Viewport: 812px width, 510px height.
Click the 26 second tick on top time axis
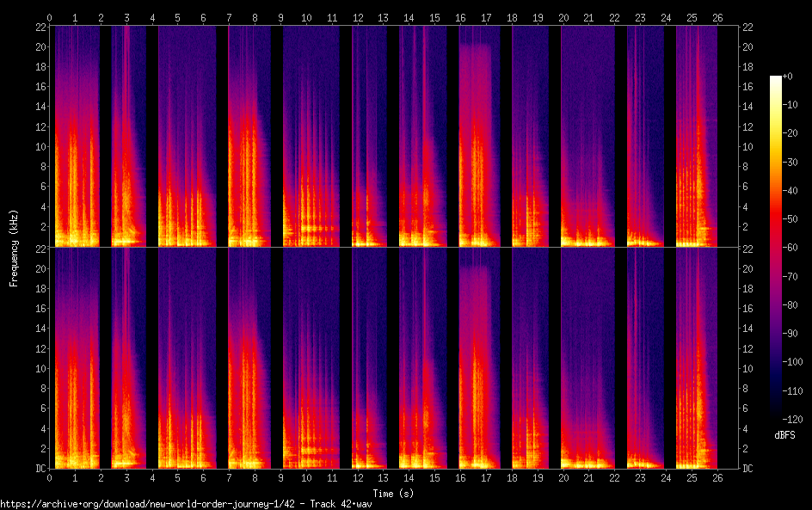[x=717, y=17]
